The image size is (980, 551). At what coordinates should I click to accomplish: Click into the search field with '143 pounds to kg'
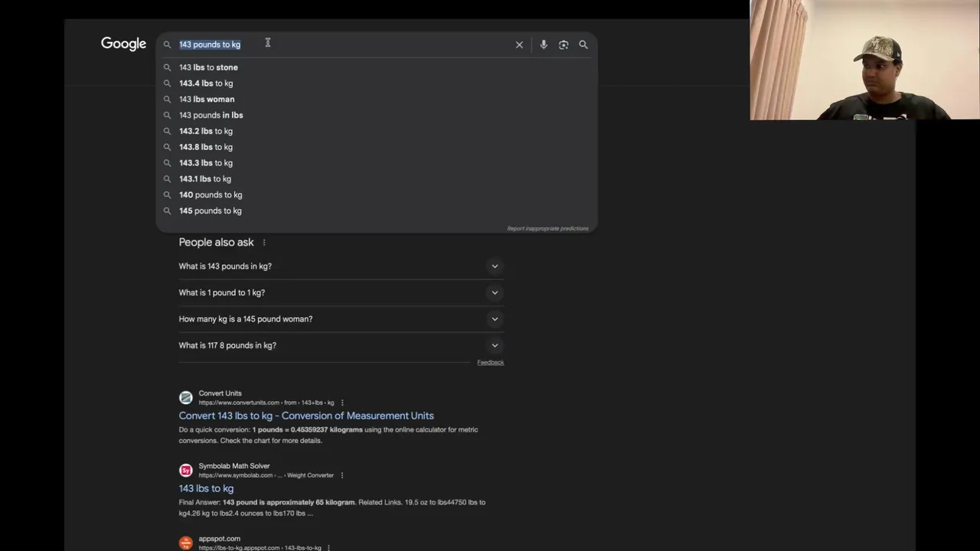coord(345,44)
